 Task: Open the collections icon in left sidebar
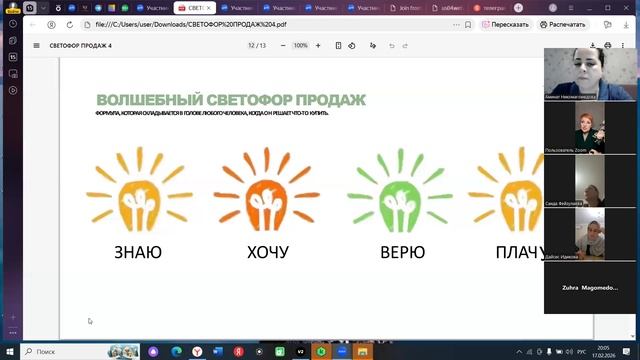tap(13, 40)
